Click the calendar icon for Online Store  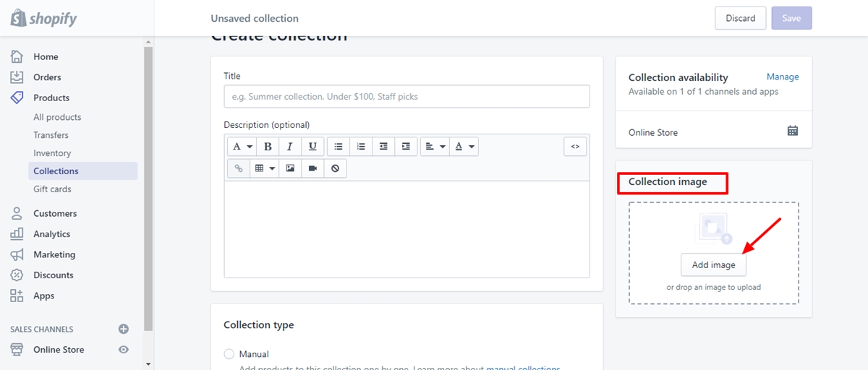[793, 131]
